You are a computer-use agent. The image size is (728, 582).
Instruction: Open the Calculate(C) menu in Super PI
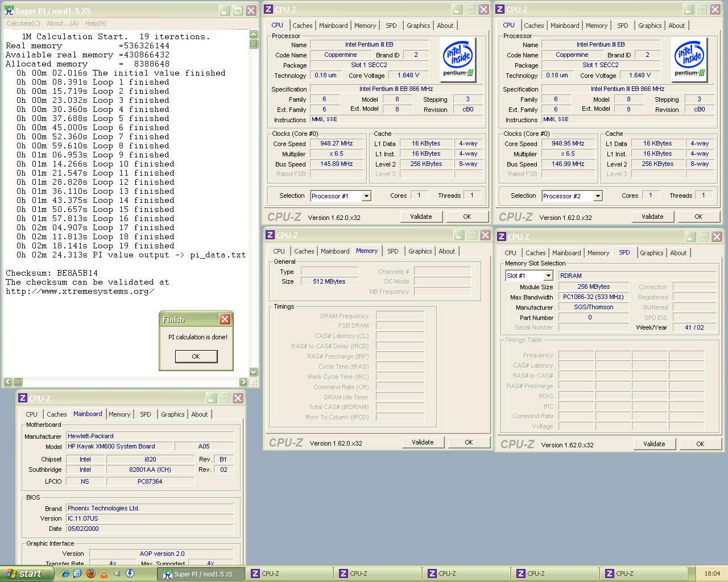23,23
